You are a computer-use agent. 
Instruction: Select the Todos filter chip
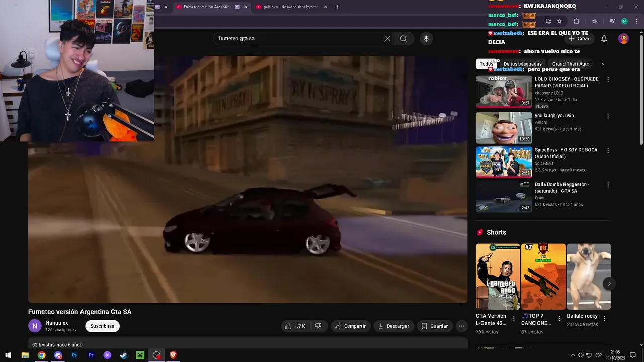coord(487,64)
